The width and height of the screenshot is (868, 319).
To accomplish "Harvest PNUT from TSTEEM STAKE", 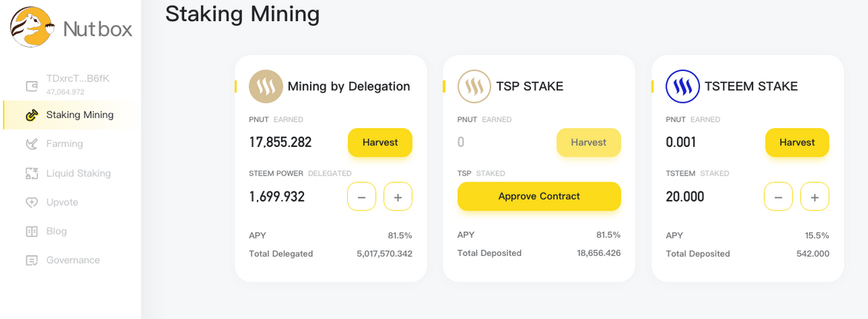I will (x=797, y=143).
